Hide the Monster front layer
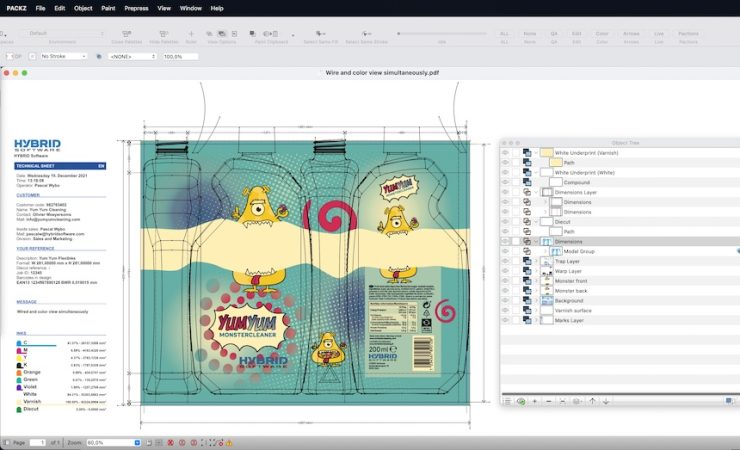740x450 pixels. tap(505, 281)
